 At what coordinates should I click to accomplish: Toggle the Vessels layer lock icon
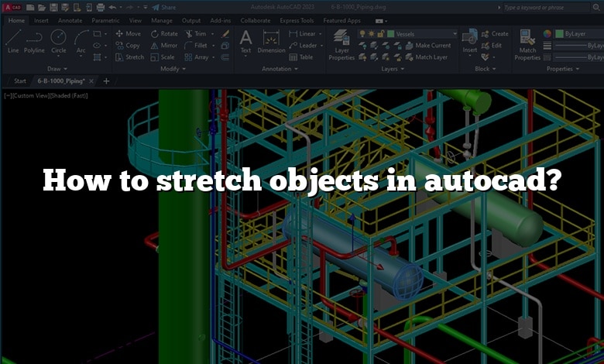pyautogui.click(x=380, y=34)
